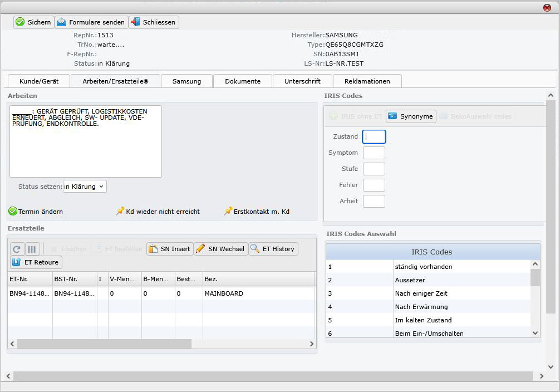Click the ET-Nr. column header
The height and width of the screenshot is (392, 560).
click(30, 279)
